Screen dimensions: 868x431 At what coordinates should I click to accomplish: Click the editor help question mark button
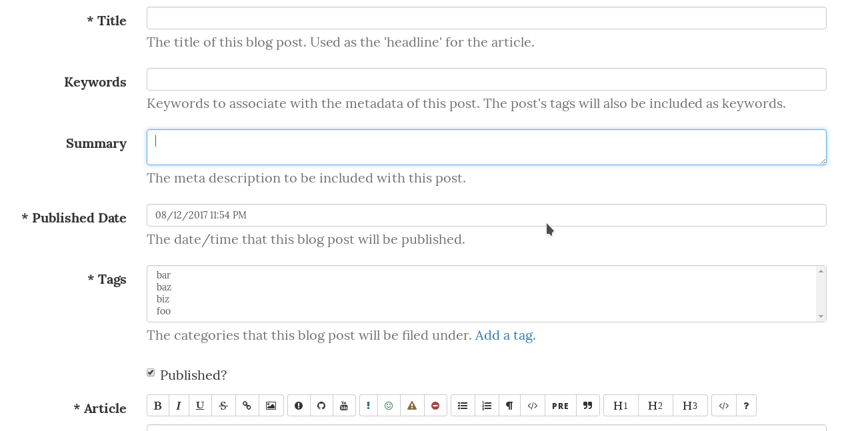point(746,405)
